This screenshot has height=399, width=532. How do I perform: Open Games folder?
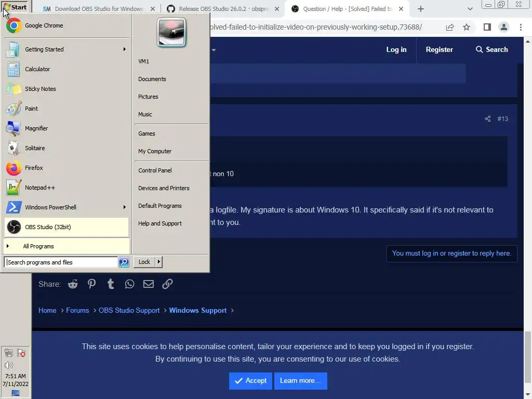click(147, 134)
